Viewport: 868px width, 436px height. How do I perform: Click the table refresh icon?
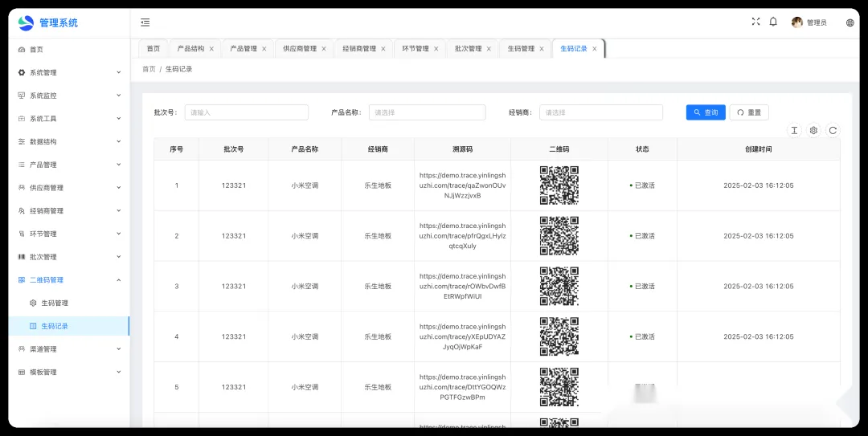[x=833, y=131]
